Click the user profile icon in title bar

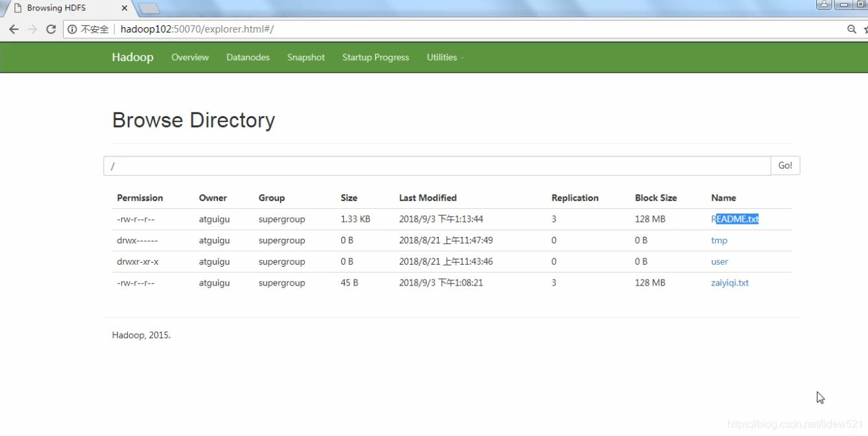coord(824,5)
